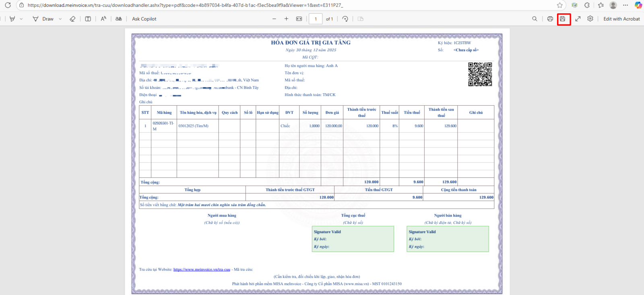Image resolution: width=644 pixels, height=295 pixels.
Task: Expand the Draw options dropdown arrow
Action: pos(60,19)
